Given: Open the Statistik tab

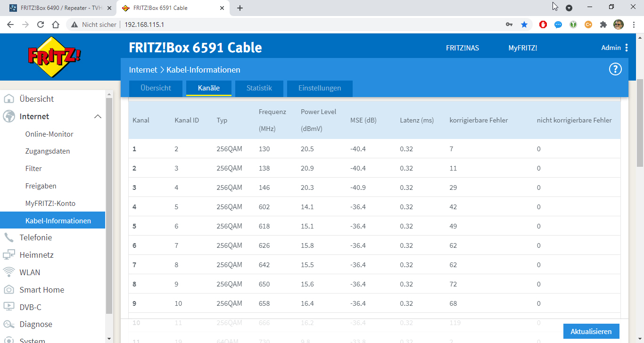Looking at the screenshot, I should pos(259,88).
